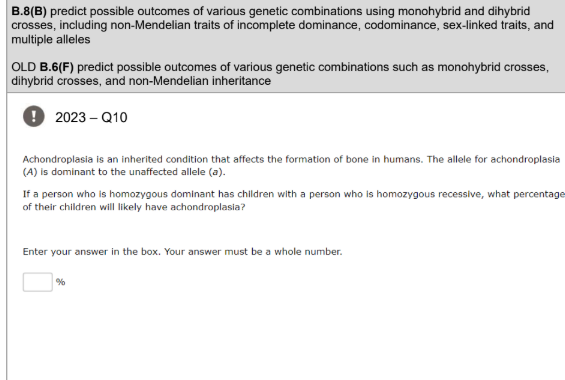The image size is (565, 380).
Task: Click the bold B.8(B) standard code
Action: pos(29,11)
